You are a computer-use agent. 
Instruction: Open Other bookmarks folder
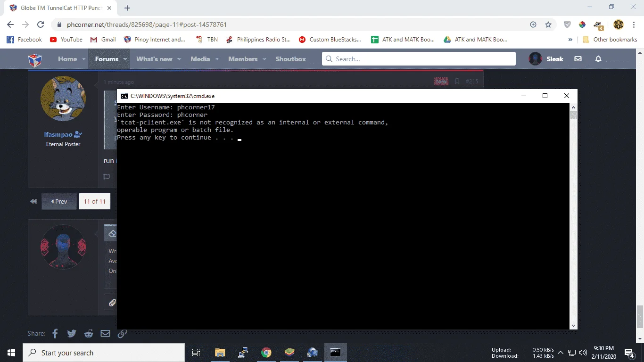tap(610, 40)
